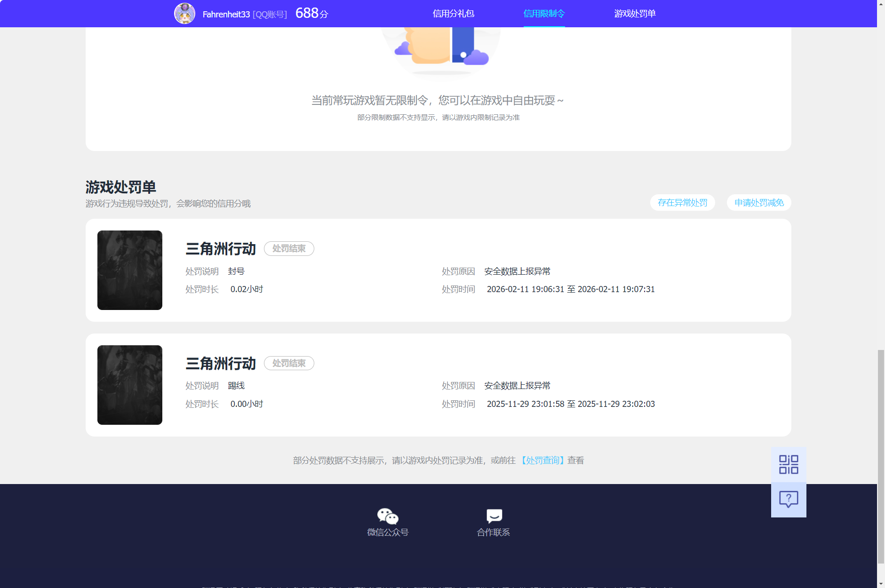Click 安全数据上报异常 reason in 封号 record
The height and width of the screenshot is (588, 885).
pos(517,271)
